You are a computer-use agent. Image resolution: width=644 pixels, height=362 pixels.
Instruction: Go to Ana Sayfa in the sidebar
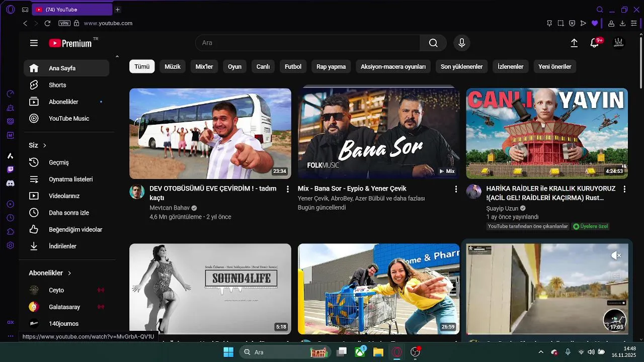pyautogui.click(x=66, y=68)
